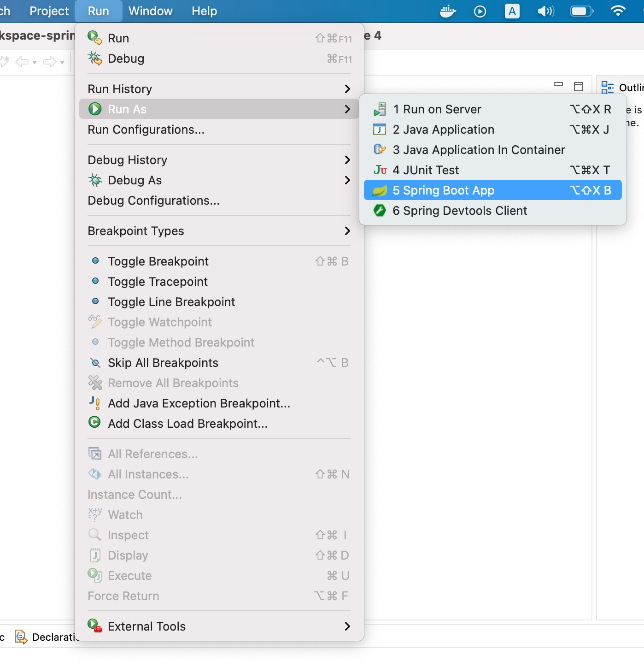Click the Spring Devtools Client icon
The height and width of the screenshot is (661, 644).
tap(380, 211)
